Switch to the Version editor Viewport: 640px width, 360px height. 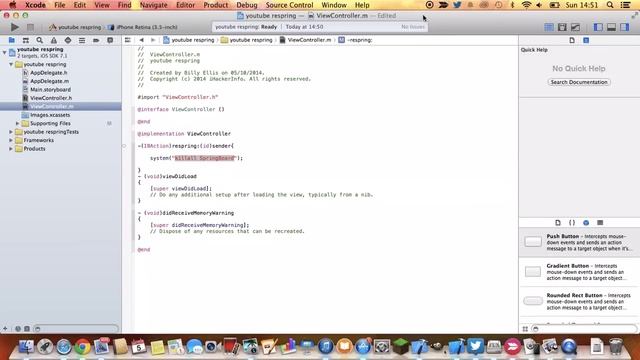point(575,27)
